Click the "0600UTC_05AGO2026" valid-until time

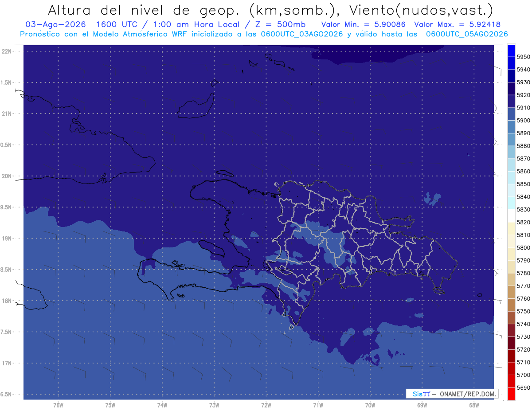tap(467, 34)
